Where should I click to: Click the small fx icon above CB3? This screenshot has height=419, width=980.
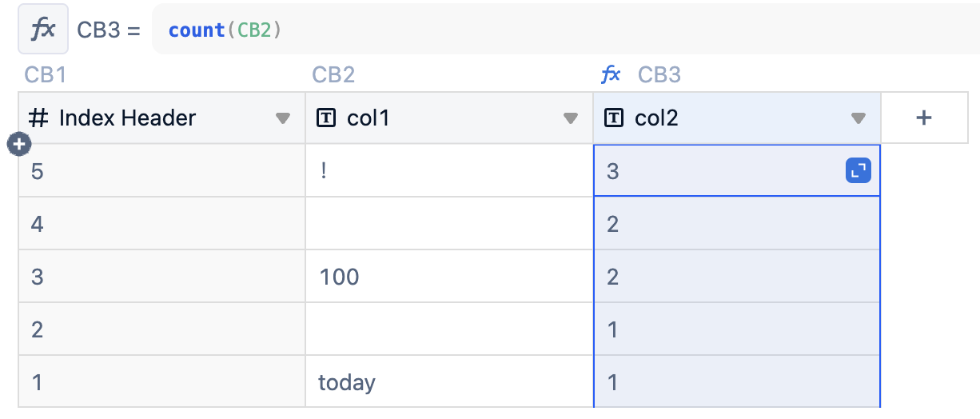pyautogui.click(x=611, y=75)
